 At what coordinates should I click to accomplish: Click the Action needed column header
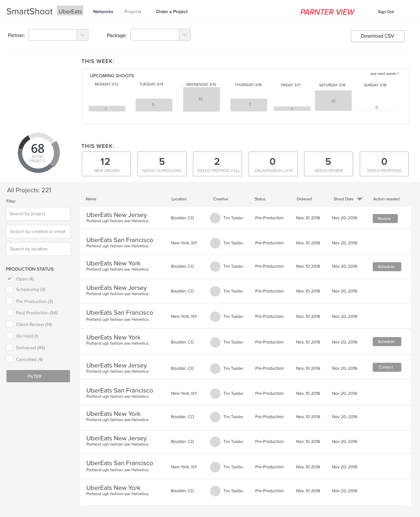(x=386, y=199)
